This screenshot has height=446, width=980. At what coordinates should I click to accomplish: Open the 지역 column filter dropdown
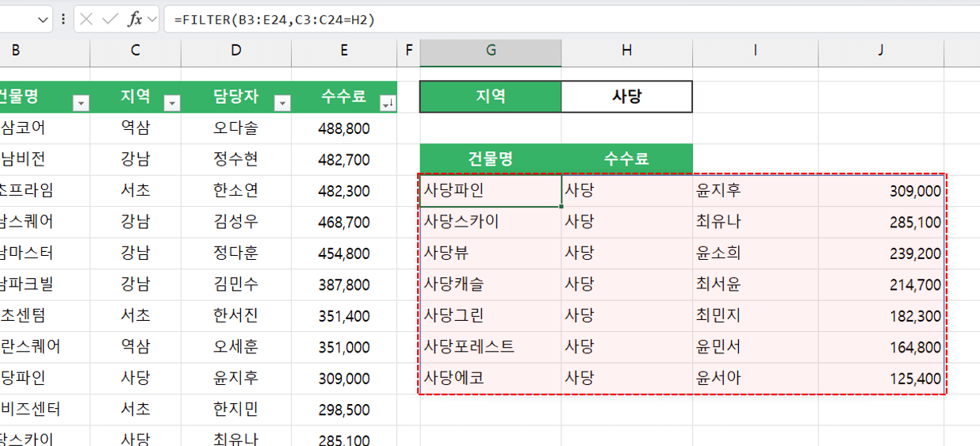171,103
